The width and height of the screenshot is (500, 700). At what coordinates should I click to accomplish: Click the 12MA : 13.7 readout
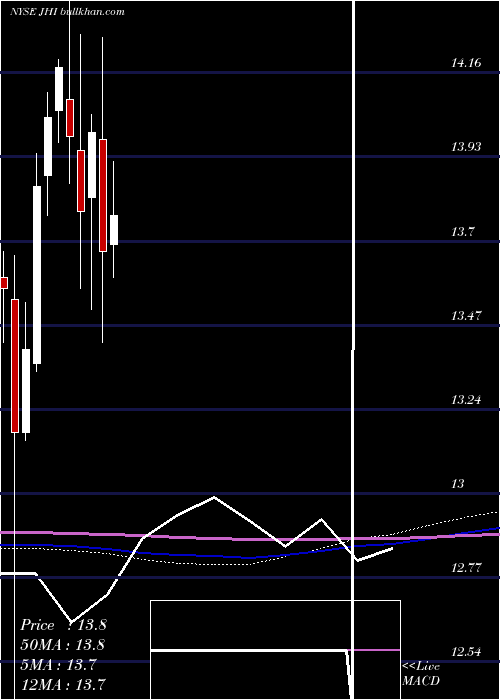coord(63,684)
